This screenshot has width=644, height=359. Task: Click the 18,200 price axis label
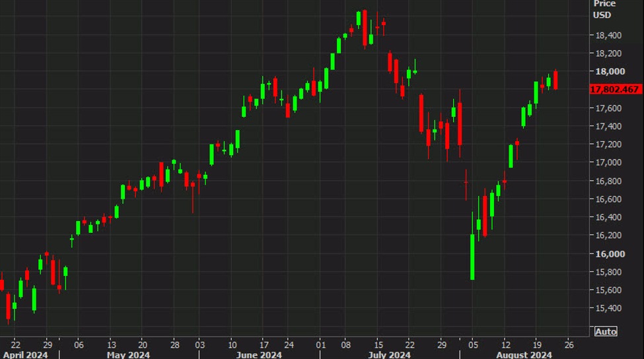[x=608, y=53]
